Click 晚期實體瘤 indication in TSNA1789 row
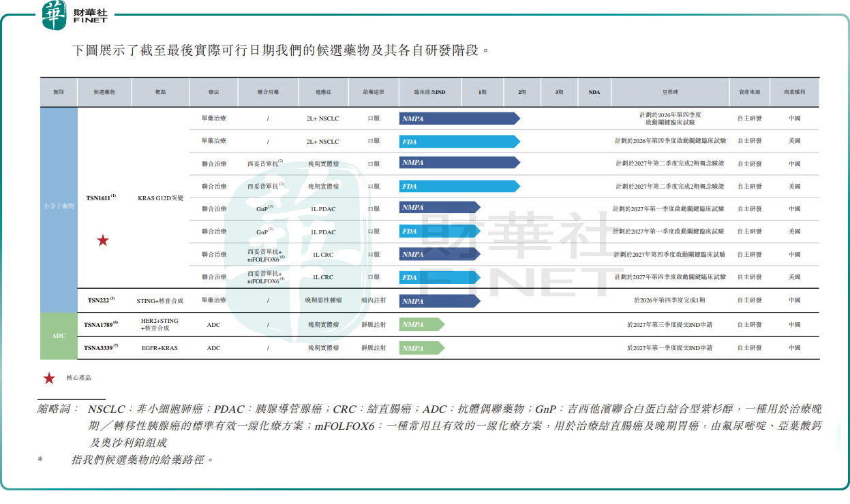 (x=322, y=325)
